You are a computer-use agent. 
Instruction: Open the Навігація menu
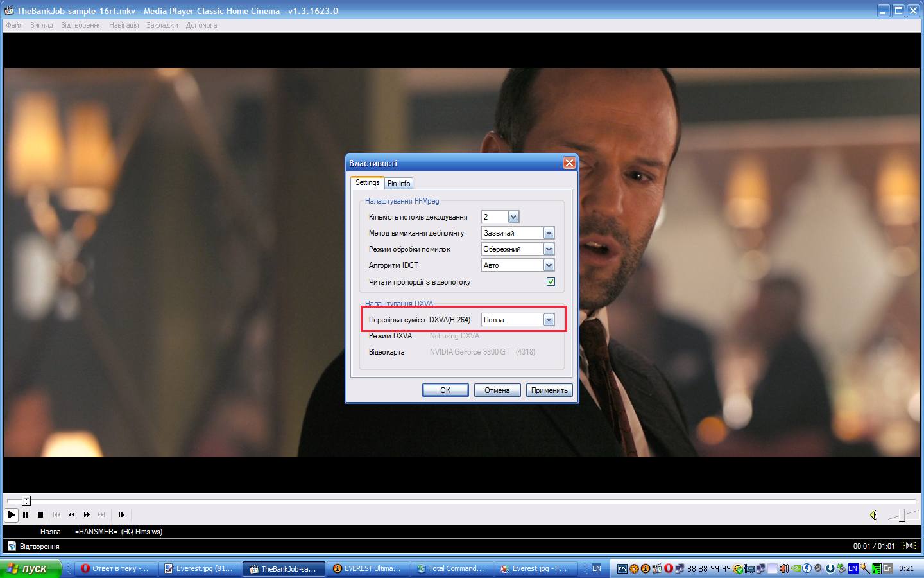coord(124,25)
